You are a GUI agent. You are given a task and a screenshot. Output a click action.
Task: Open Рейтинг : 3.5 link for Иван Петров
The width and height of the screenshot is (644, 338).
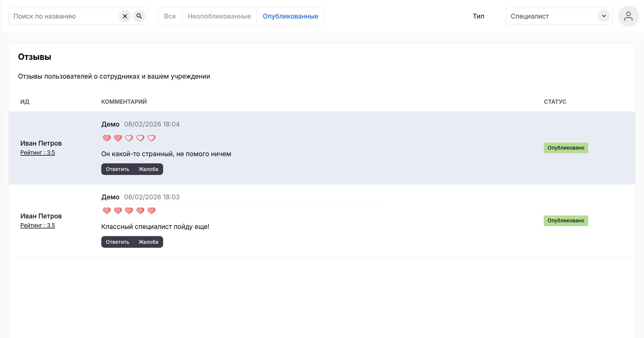click(x=38, y=152)
